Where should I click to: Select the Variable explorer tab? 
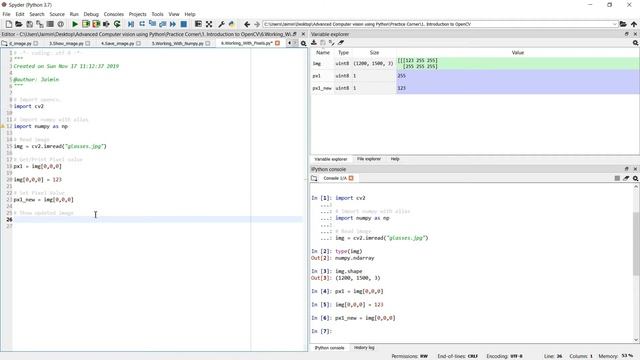coord(331,159)
